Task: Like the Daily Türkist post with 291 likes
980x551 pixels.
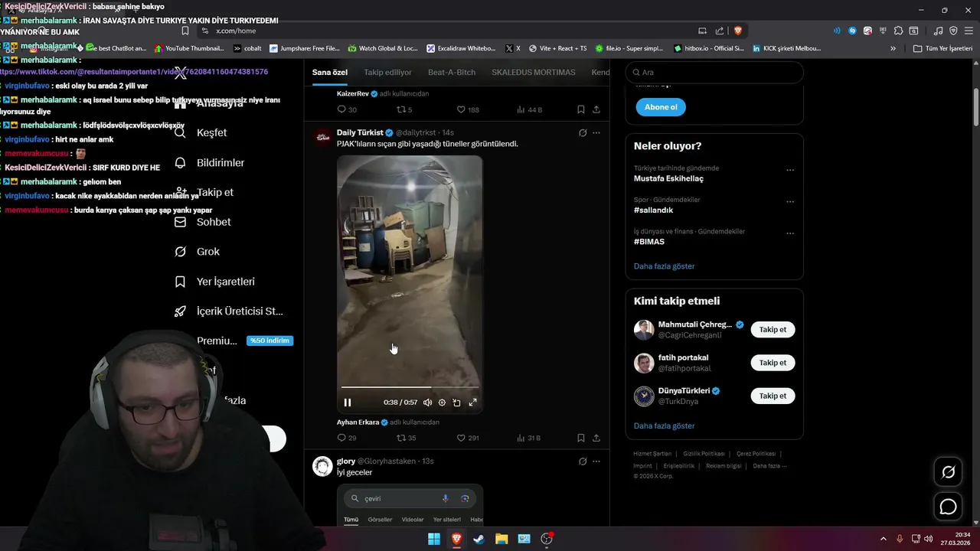Action: click(467, 438)
